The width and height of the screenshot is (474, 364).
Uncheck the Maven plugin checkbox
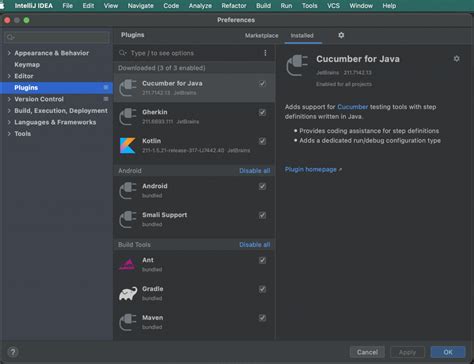(262, 318)
